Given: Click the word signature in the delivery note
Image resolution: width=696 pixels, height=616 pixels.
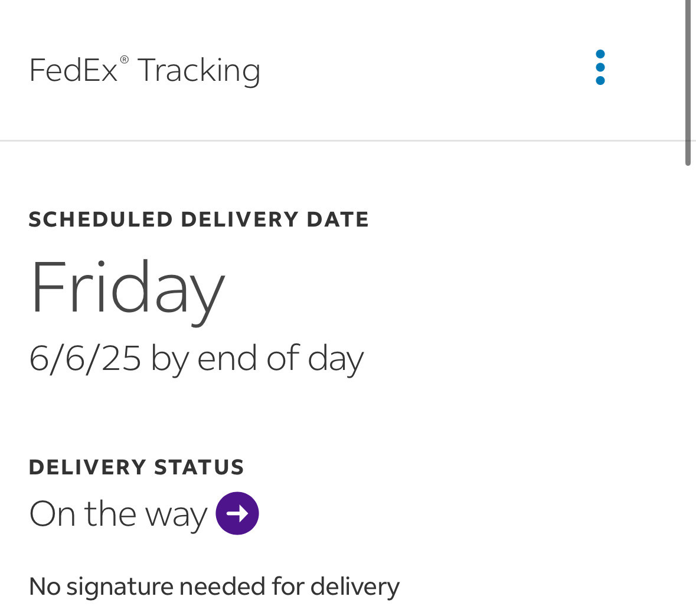Looking at the screenshot, I should click(120, 587).
